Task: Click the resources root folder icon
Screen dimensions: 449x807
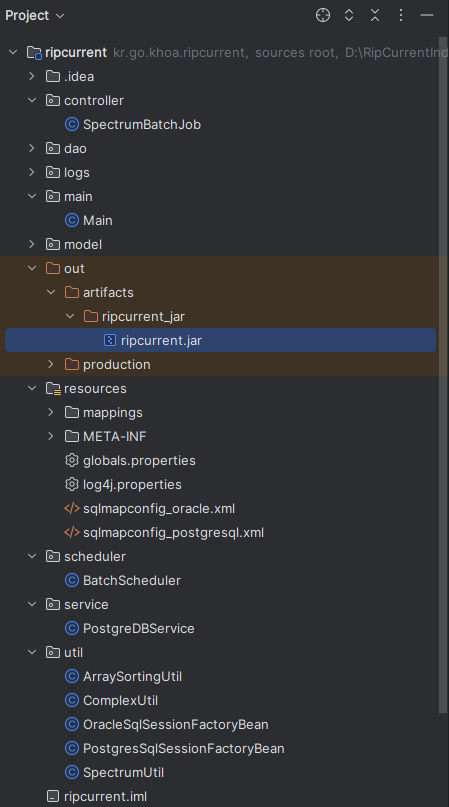Action: [53, 389]
